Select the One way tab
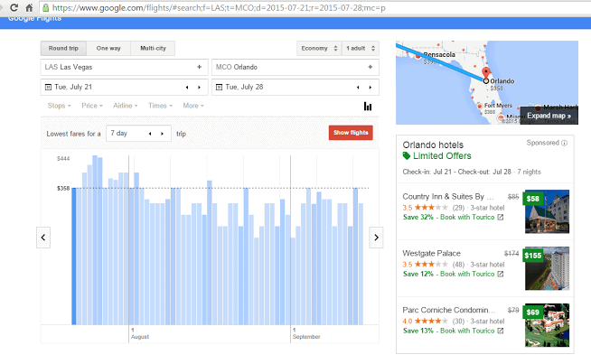 point(108,48)
